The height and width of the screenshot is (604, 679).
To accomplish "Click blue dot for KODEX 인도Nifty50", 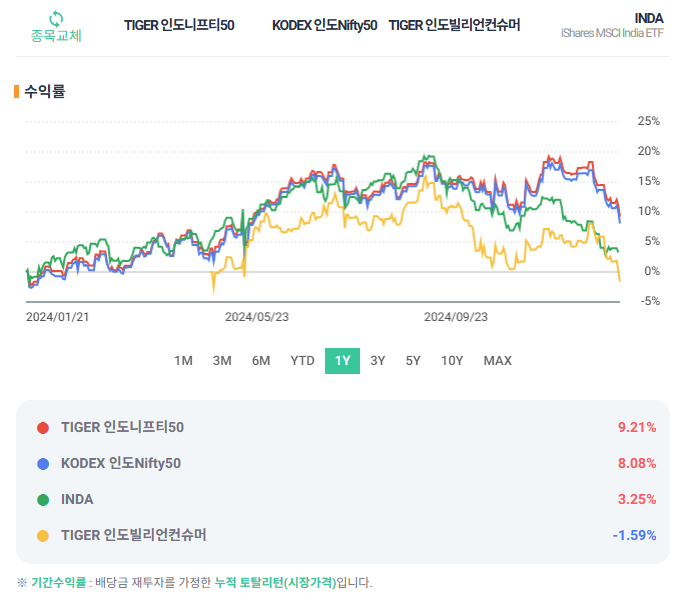I will (43, 464).
